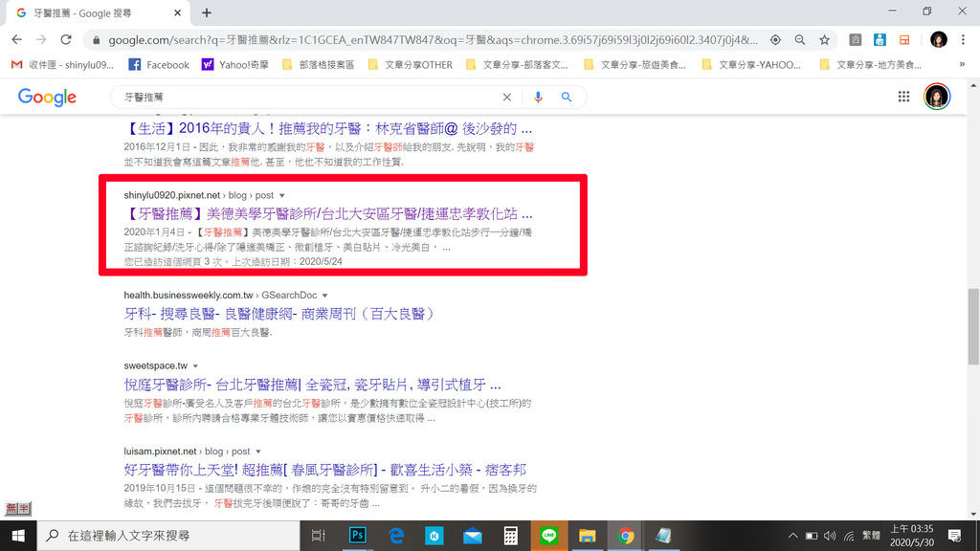Open the Mail app from taskbar
This screenshot has height=551, width=980.
pyautogui.click(x=473, y=536)
